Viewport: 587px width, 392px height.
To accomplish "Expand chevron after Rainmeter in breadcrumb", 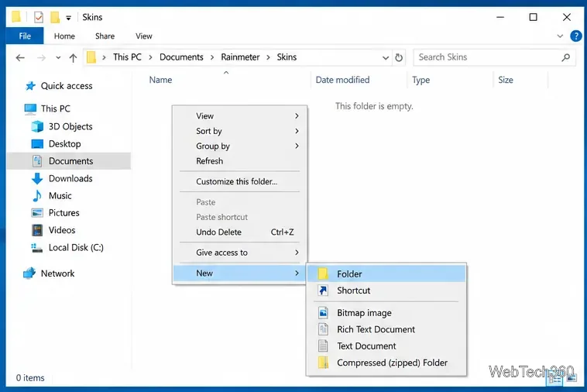I will tap(268, 57).
